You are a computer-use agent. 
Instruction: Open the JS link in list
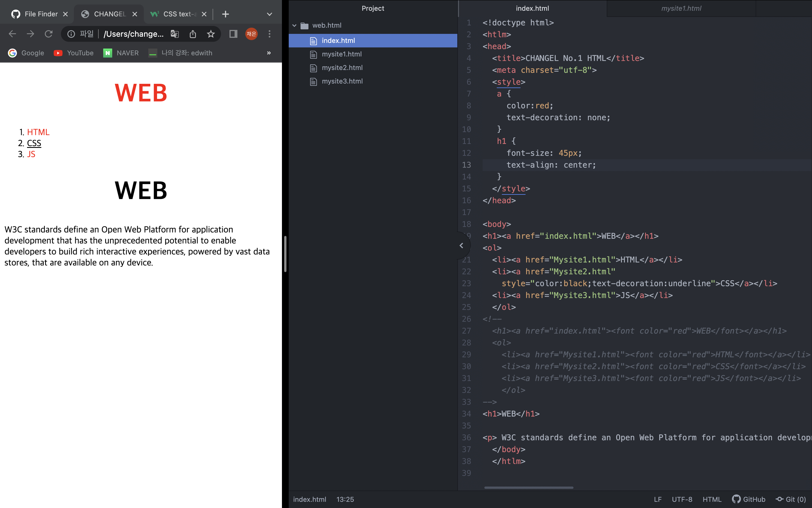[31, 154]
